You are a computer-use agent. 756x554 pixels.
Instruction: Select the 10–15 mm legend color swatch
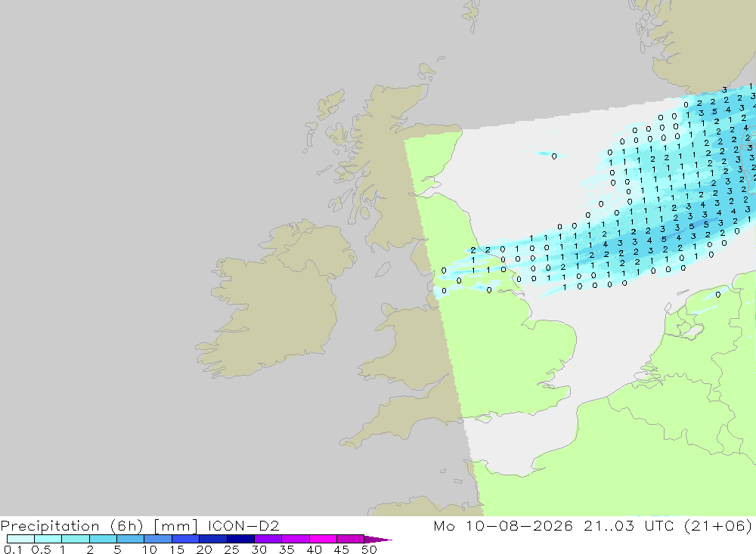[x=158, y=539]
